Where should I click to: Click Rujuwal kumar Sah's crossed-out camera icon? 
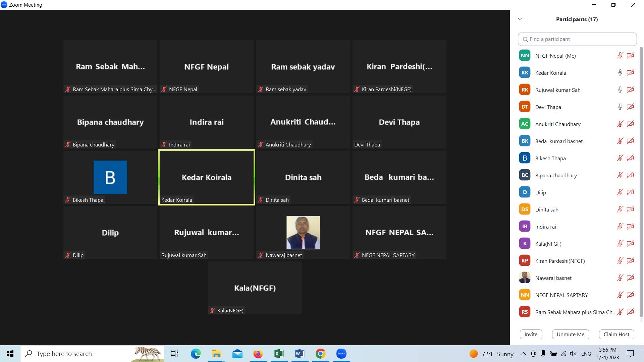630,90
